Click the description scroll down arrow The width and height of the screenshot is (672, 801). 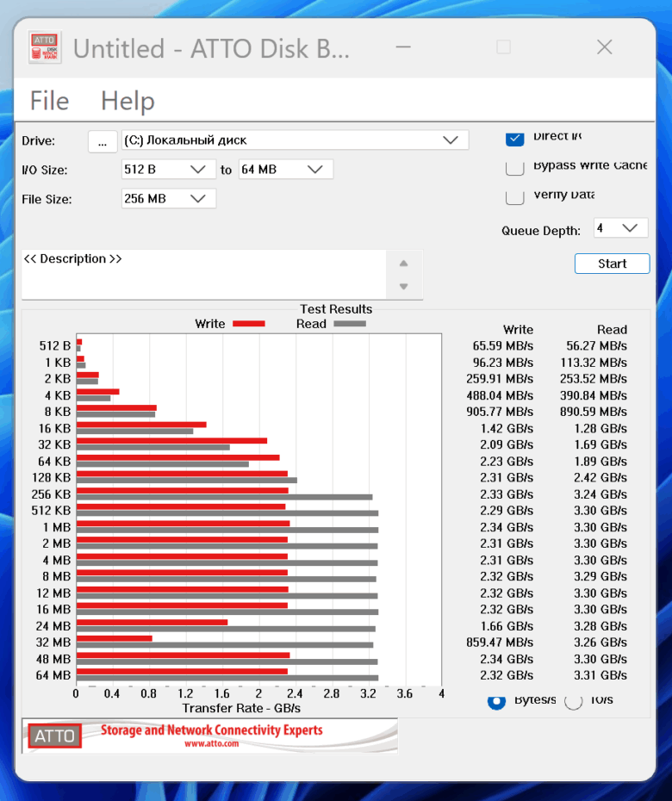pyautogui.click(x=404, y=287)
